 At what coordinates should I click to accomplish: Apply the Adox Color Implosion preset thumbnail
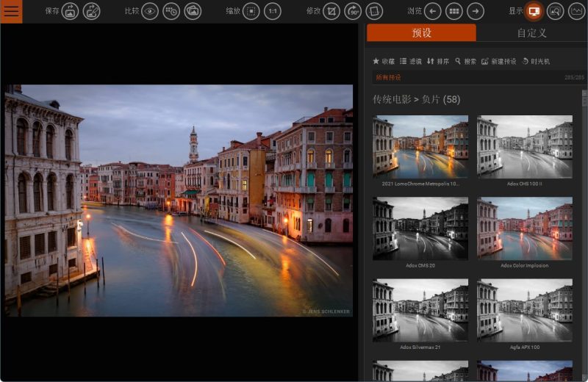coord(524,228)
